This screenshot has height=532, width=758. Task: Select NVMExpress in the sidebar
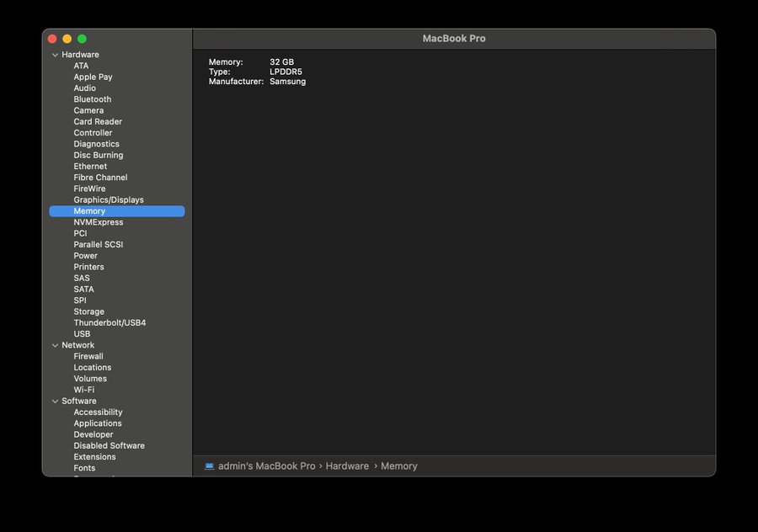(x=99, y=222)
